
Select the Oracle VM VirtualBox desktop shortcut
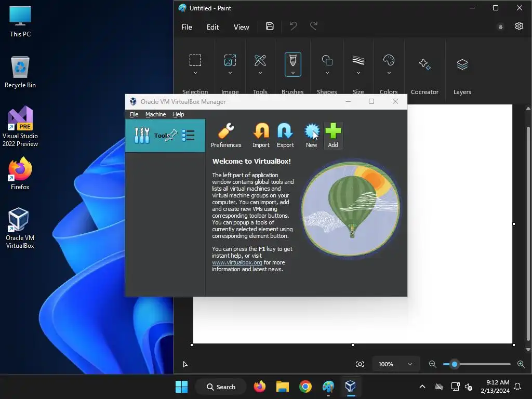20,228
